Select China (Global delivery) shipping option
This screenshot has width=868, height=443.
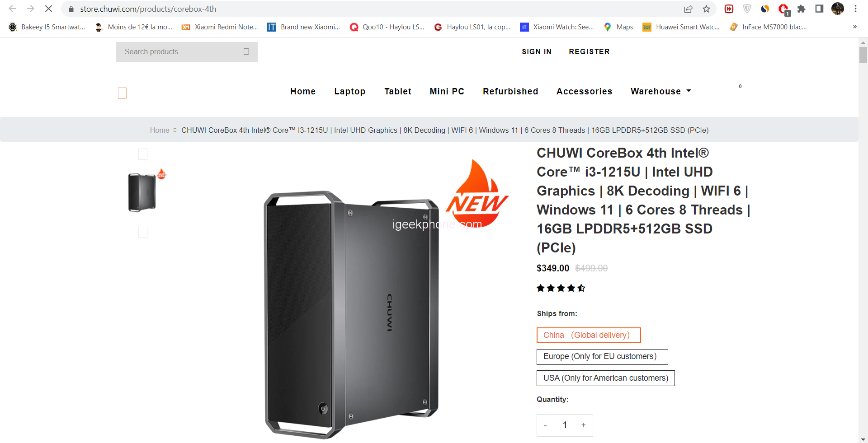pyautogui.click(x=589, y=335)
